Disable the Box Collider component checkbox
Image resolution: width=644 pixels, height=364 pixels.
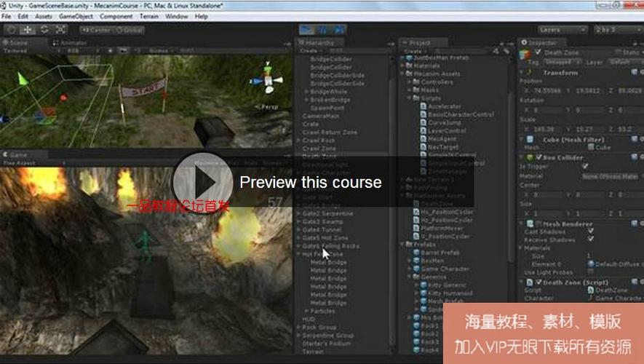[538, 157]
